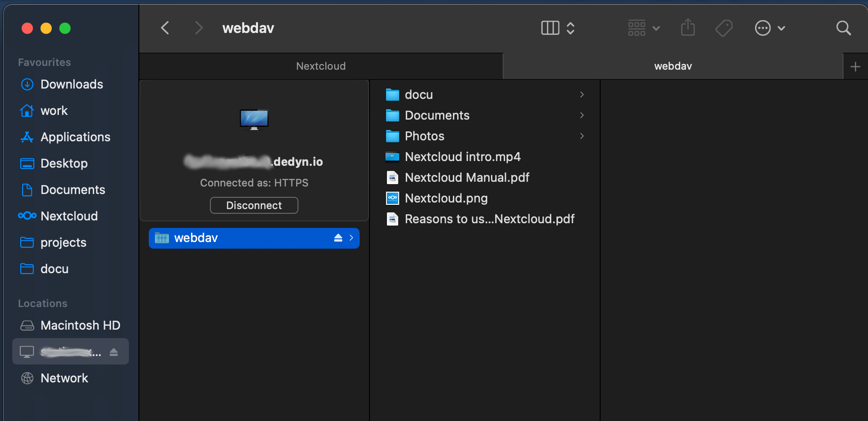Expand the docu folder chevron
The height and width of the screenshot is (421, 868).
click(x=582, y=95)
